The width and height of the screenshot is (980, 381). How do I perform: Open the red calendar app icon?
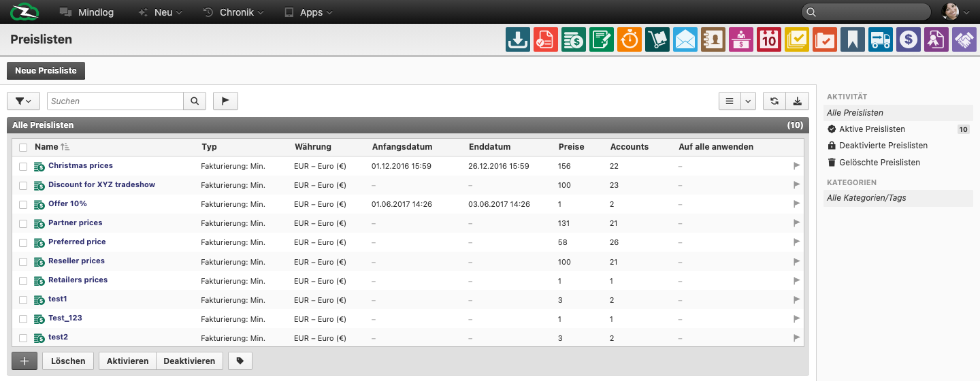click(769, 40)
